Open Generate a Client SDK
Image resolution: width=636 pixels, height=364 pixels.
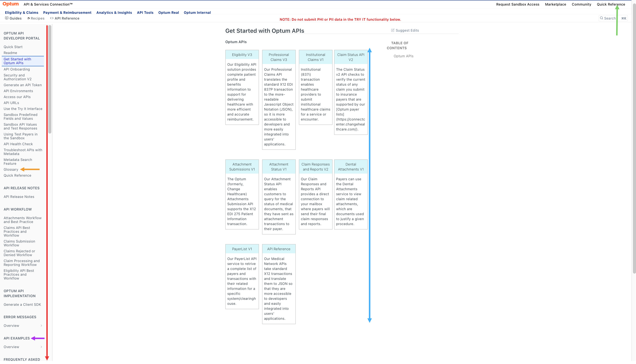(22, 304)
